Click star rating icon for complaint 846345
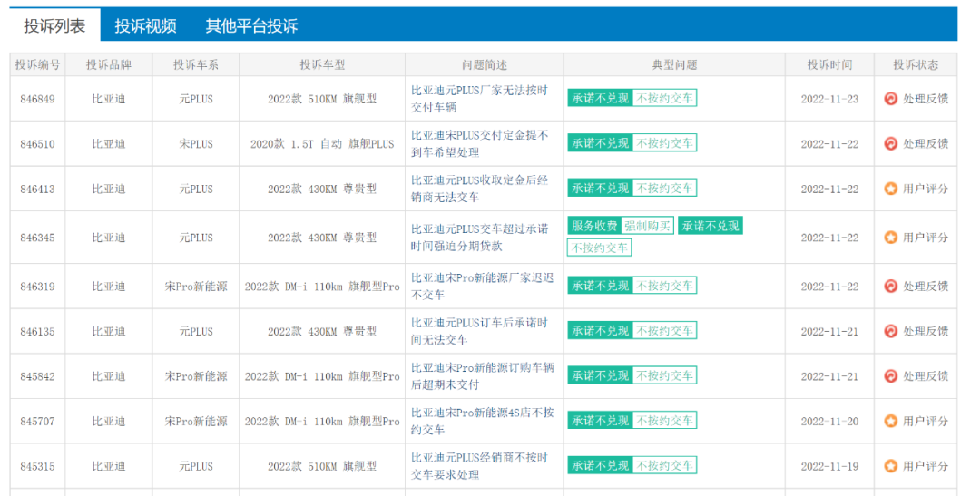 point(891,238)
